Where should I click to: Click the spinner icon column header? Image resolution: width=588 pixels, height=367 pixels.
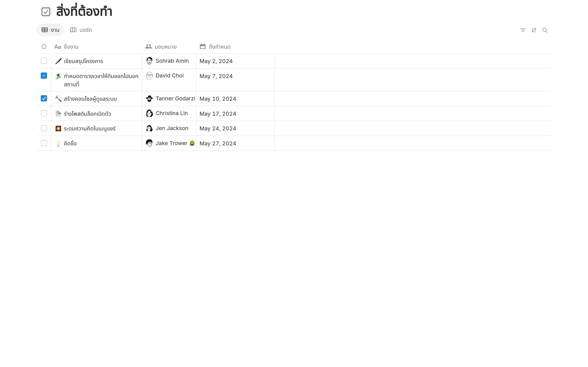click(x=44, y=47)
